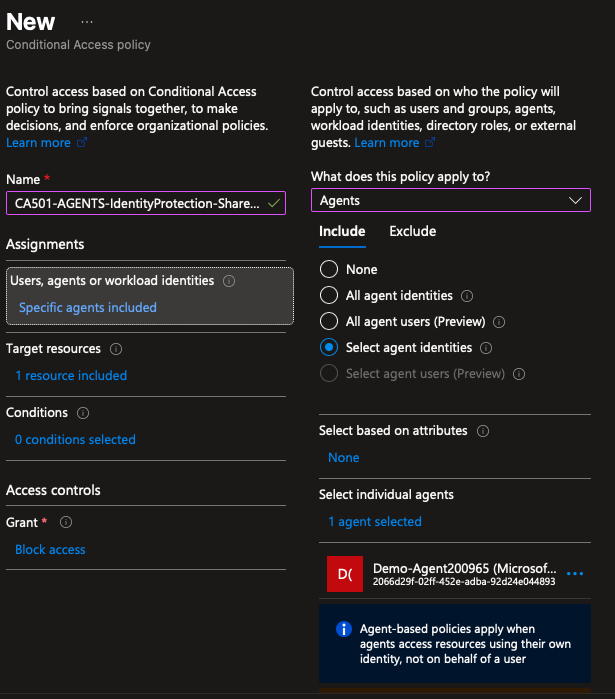The image size is (615, 699).
Task: Open the 1 agent selected link
Action: pos(375,522)
